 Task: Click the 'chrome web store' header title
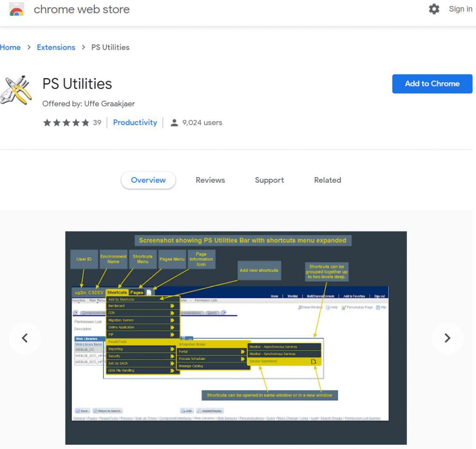coord(82,9)
